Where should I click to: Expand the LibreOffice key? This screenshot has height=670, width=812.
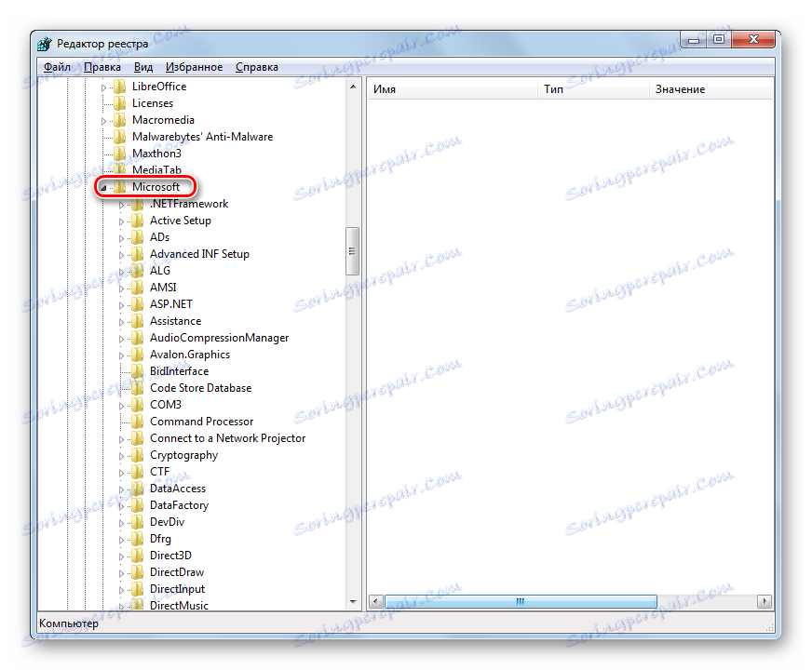coord(103,87)
